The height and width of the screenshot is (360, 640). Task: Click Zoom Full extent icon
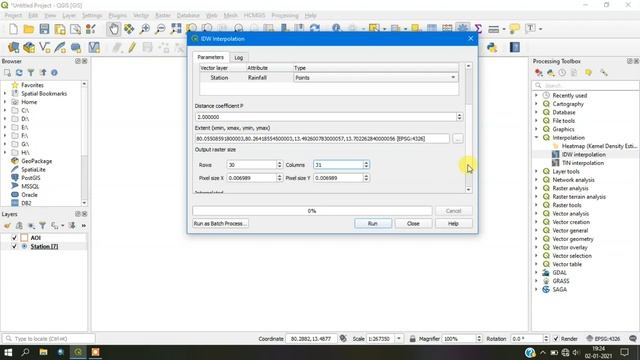176,29
